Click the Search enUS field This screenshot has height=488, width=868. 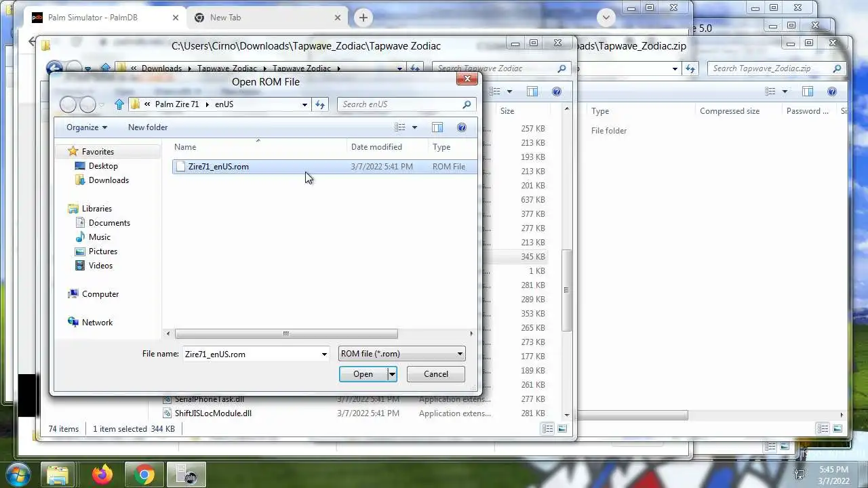tap(400, 104)
